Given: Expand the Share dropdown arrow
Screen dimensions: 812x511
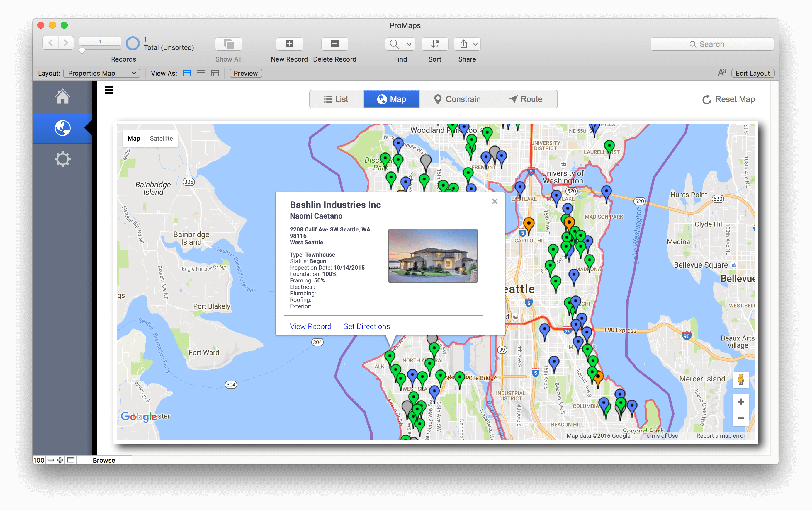Looking at the screenshot, I should (x=475, y=44).
